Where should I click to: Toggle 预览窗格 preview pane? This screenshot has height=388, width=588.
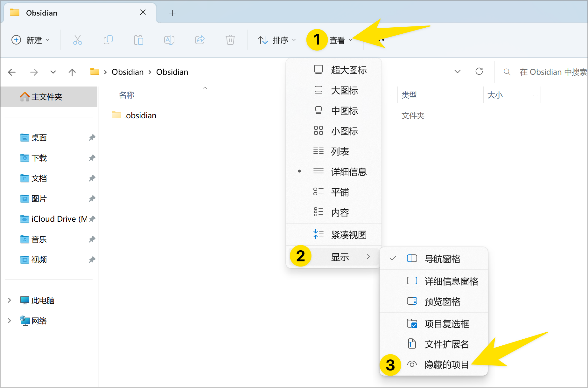(x=434, y=301)
